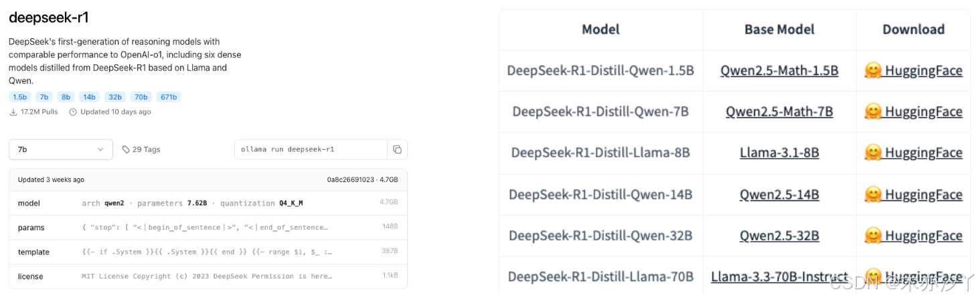
Task: Open the Qwen2.5-Math-1.5B base model link
Action: (x=779, y=70)
